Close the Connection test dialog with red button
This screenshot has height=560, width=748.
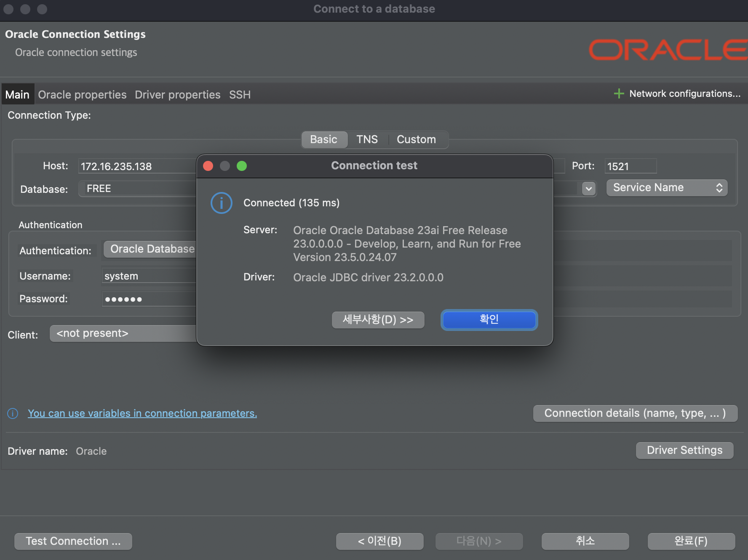[208, 166]
